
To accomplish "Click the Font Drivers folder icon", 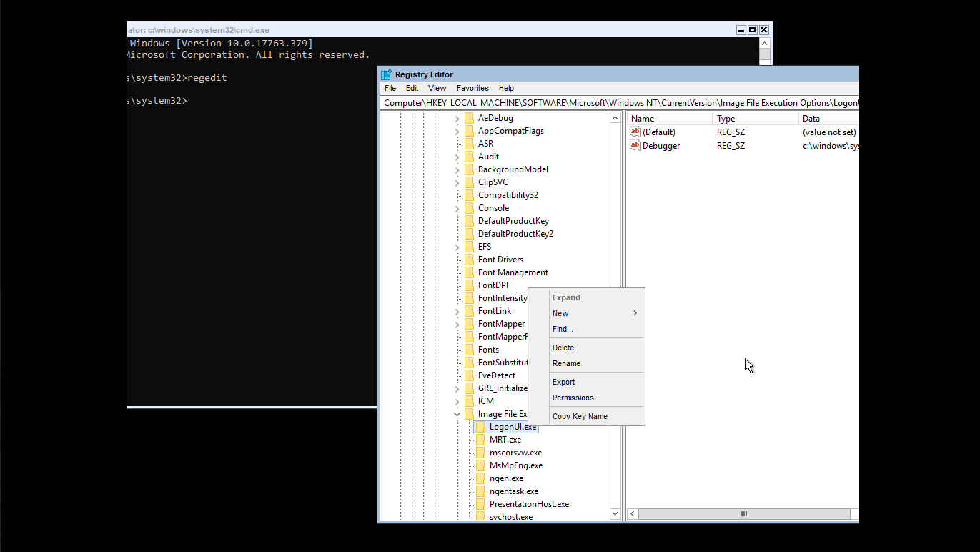I will pyautogui.click(x=469, y=260).
